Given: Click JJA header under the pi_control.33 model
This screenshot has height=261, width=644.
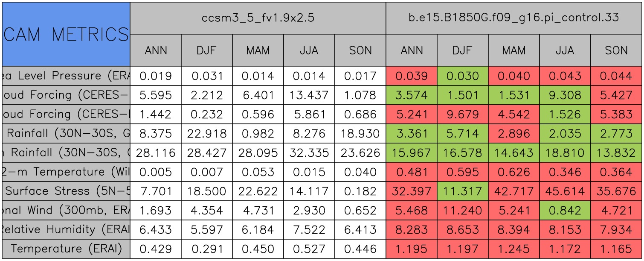Looking at the screenshot, I should point(565,50).
